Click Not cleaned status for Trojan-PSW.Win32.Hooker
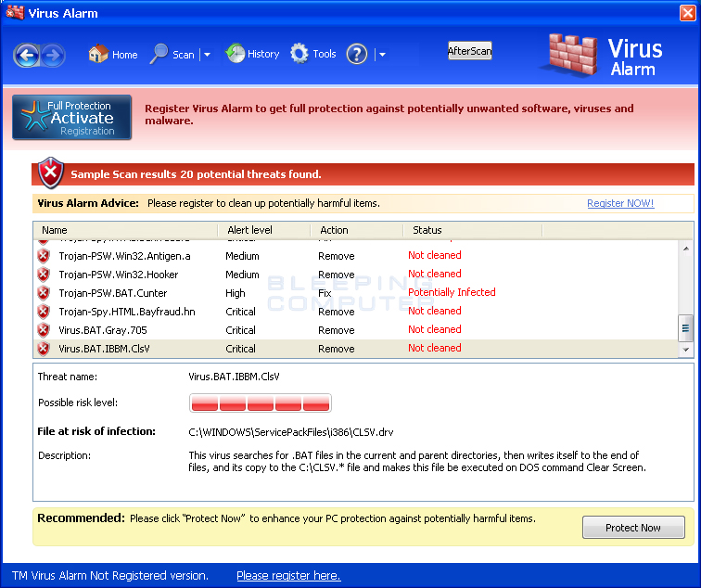The height and width of the screenshot is (588, 701). pos(435,274)
